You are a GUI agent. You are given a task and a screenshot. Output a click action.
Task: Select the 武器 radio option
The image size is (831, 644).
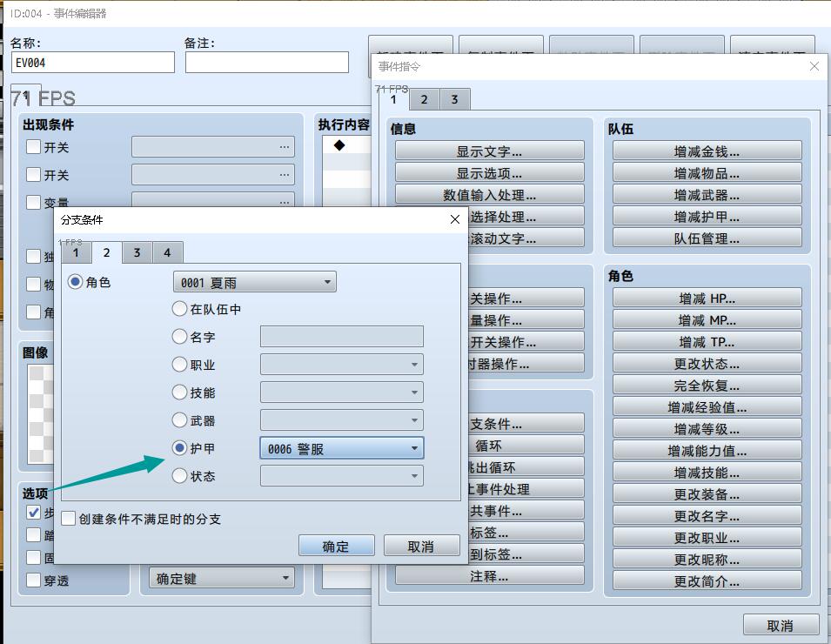click(x=179, y=420)
